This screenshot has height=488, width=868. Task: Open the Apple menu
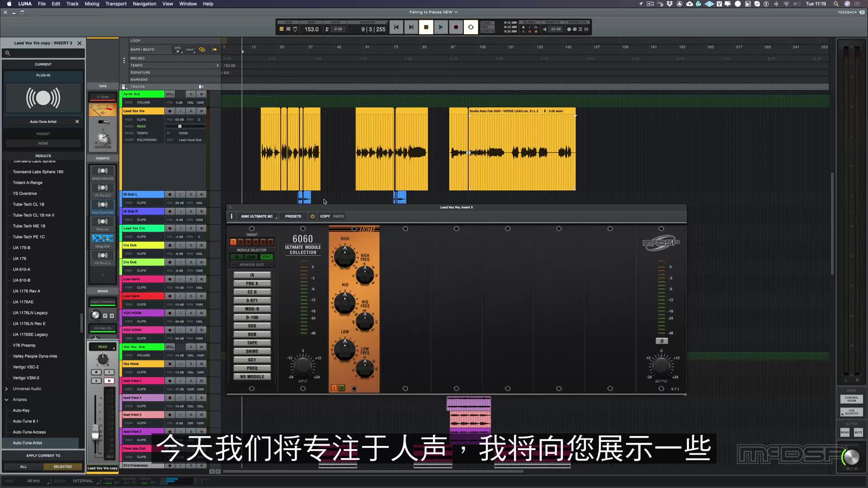[9, 4]
